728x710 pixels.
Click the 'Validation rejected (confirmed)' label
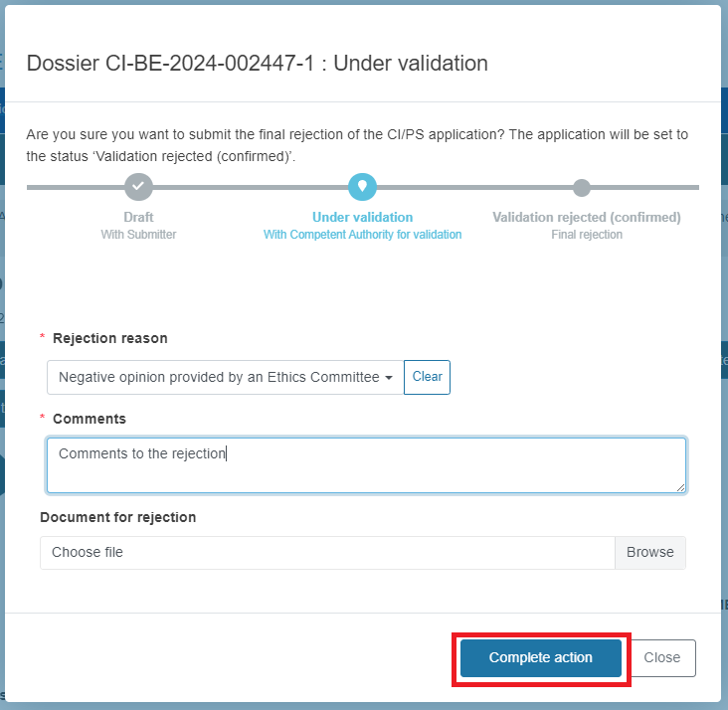[587, 217]
